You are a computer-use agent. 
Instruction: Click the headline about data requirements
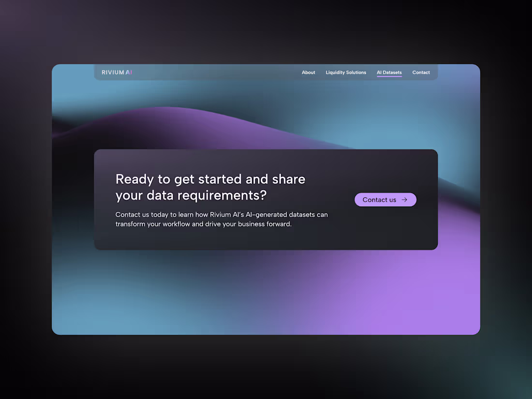(210, 187)
